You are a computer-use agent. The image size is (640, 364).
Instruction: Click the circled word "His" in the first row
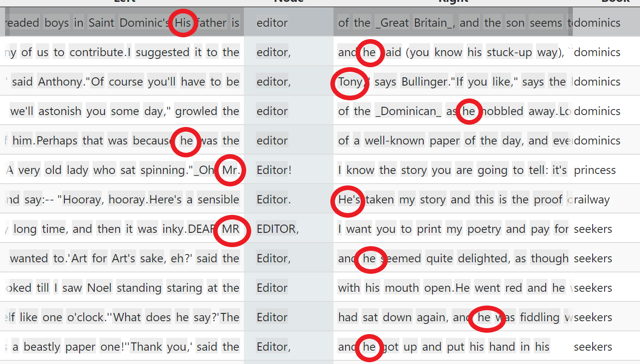pos(183,23)
